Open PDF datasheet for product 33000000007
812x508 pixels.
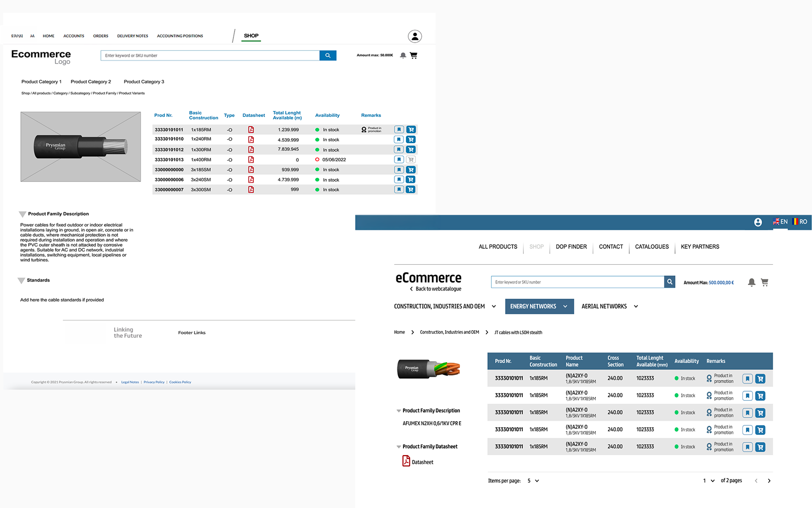point(251,189)
